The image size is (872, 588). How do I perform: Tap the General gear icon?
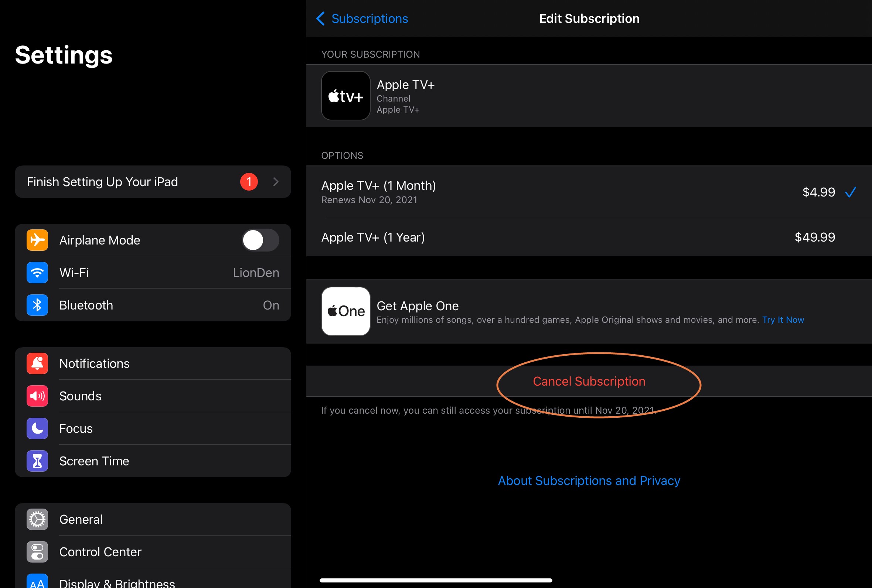tap(37, 519)
